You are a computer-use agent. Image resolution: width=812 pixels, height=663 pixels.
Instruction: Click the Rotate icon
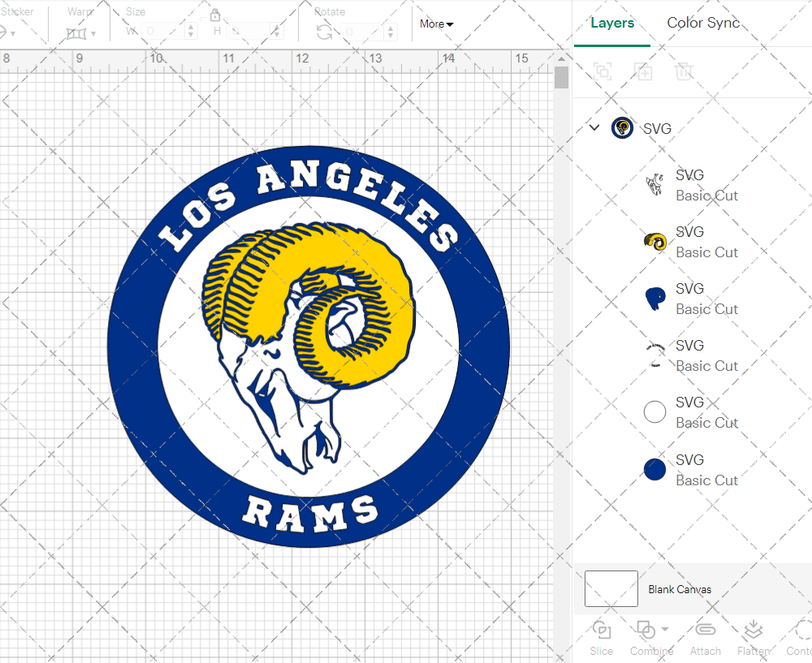325,32
